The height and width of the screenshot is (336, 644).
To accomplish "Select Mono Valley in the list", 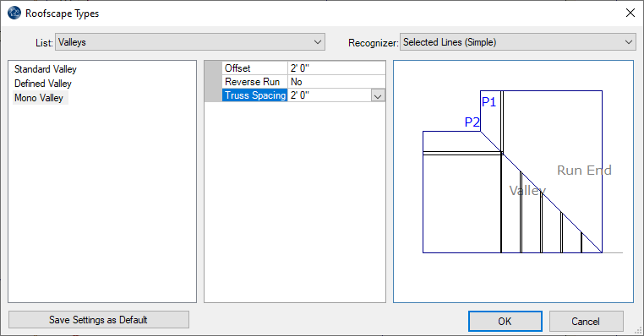I will (39, 98).
